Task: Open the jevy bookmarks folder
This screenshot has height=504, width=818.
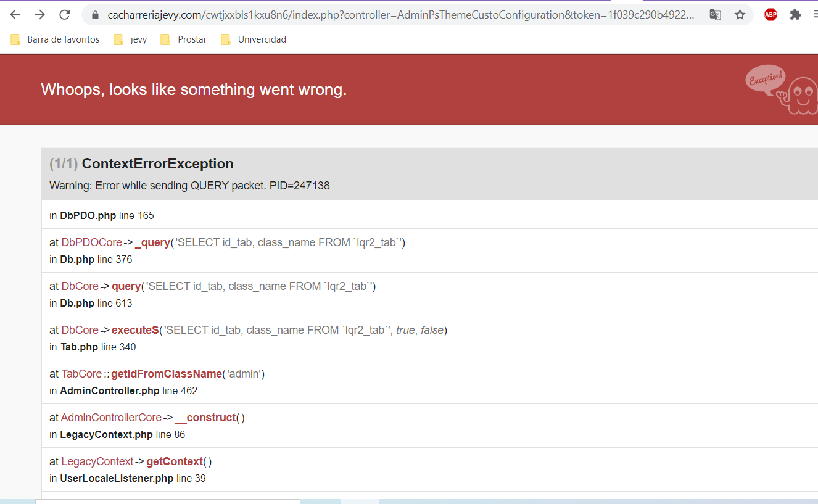Action: tap(130, 39)
